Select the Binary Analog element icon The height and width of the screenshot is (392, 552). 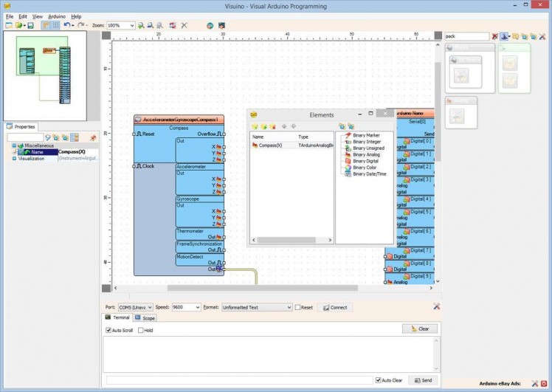coord(348,154)
